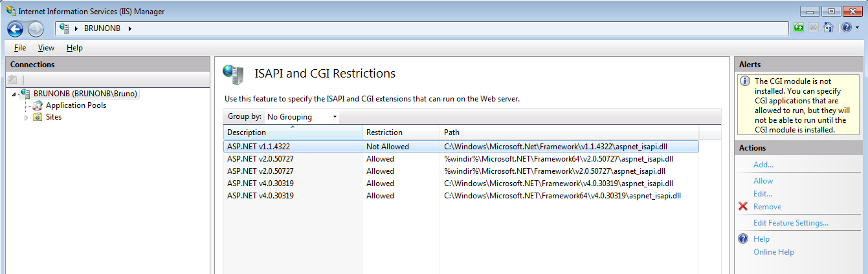Open the Group by dropdown
Image resolution: width=868 pixels, height=274 pixels.
coord(302,117)
